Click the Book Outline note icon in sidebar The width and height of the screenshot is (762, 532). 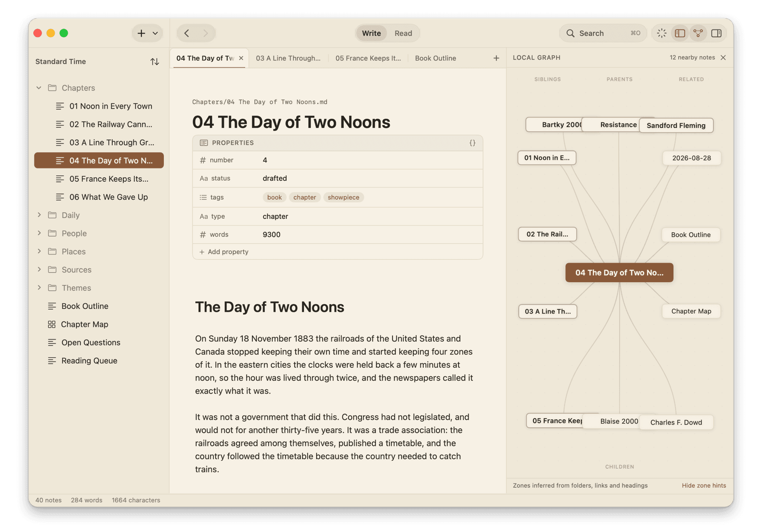pos(52,306)
